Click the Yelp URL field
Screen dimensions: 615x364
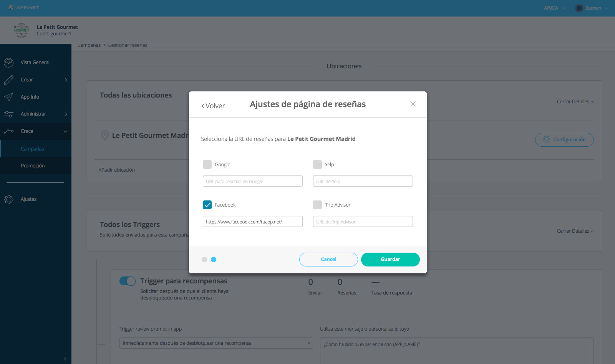point(363,181)
